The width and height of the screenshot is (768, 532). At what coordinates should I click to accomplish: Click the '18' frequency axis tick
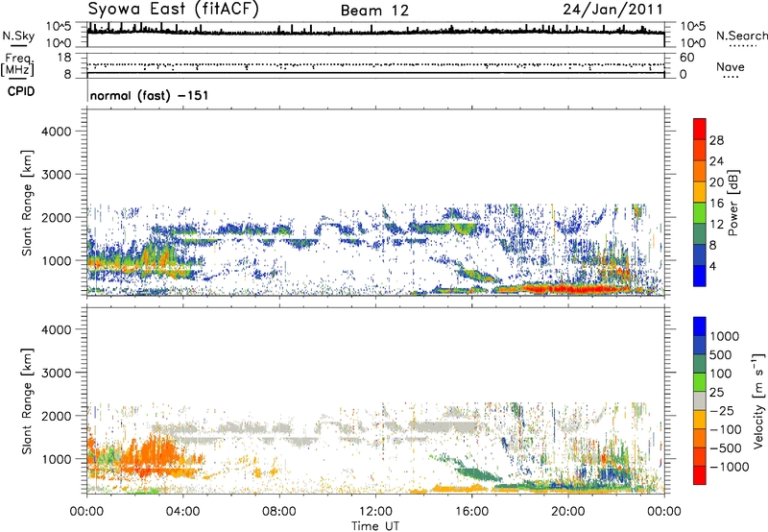tap(64, 57)
